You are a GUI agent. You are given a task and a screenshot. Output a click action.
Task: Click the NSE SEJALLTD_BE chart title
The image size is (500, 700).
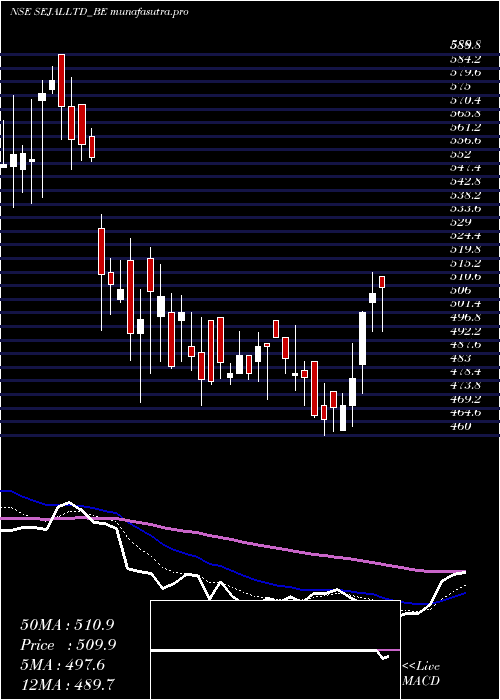tap(99, 12)
